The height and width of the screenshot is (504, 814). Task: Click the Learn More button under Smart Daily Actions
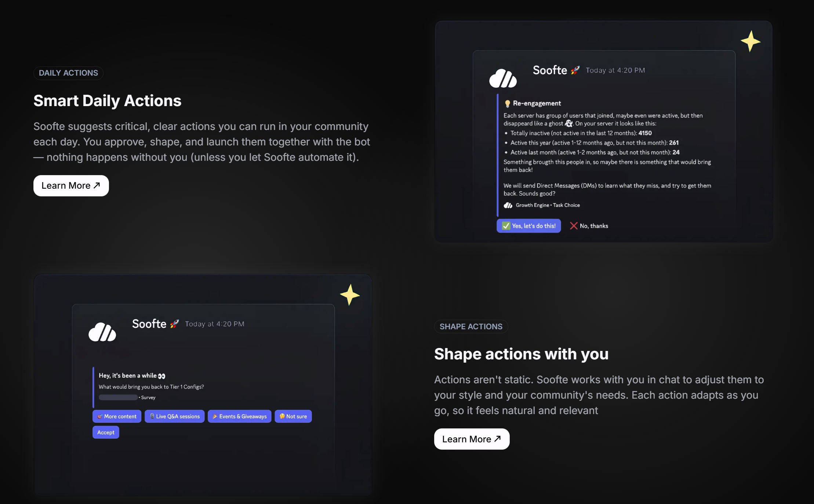tap(71, 186)
